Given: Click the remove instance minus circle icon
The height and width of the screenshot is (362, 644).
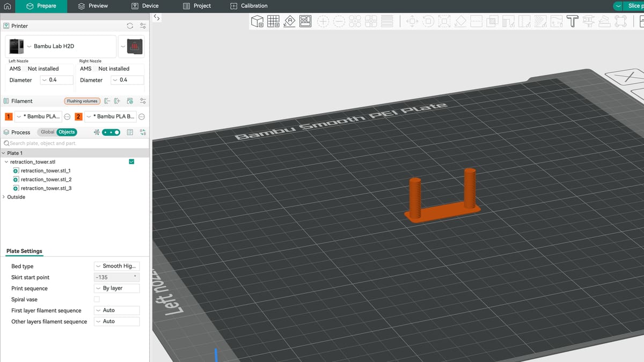Looking at the screenshot, I should coord(339,21).
